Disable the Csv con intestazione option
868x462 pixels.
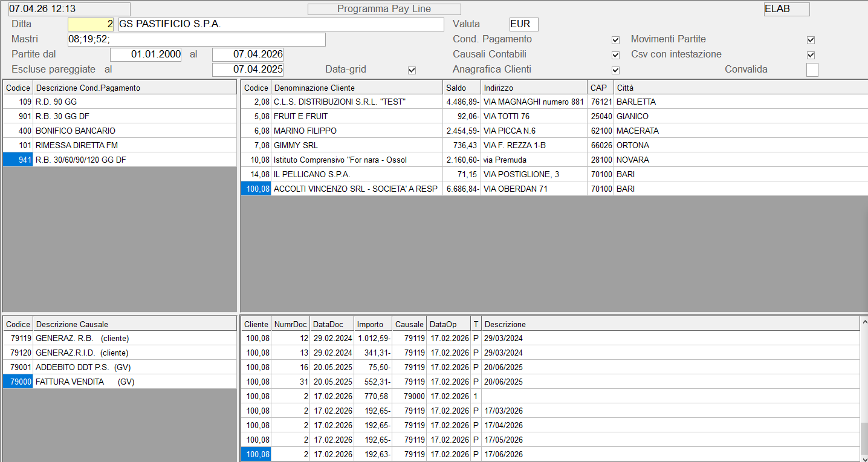tap(811, 55)
